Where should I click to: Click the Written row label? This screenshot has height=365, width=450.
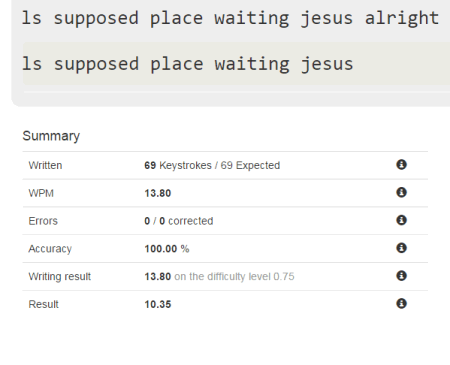(45, 165)
